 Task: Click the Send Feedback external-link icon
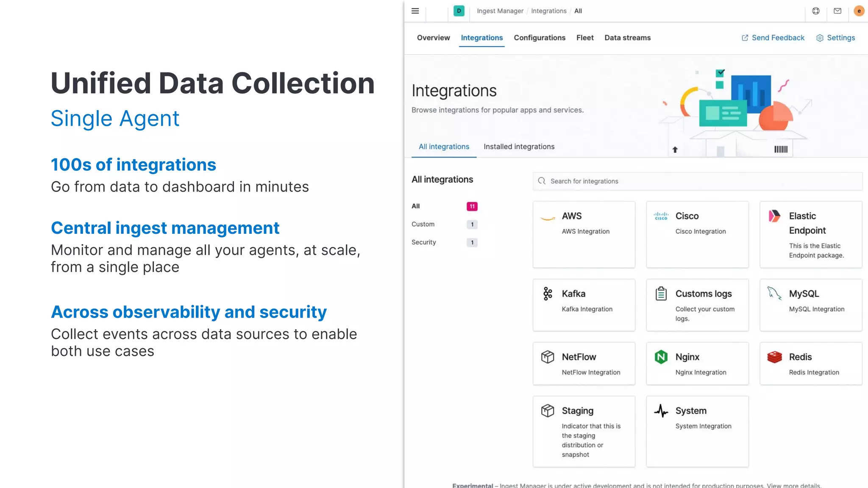coord(745,38)
